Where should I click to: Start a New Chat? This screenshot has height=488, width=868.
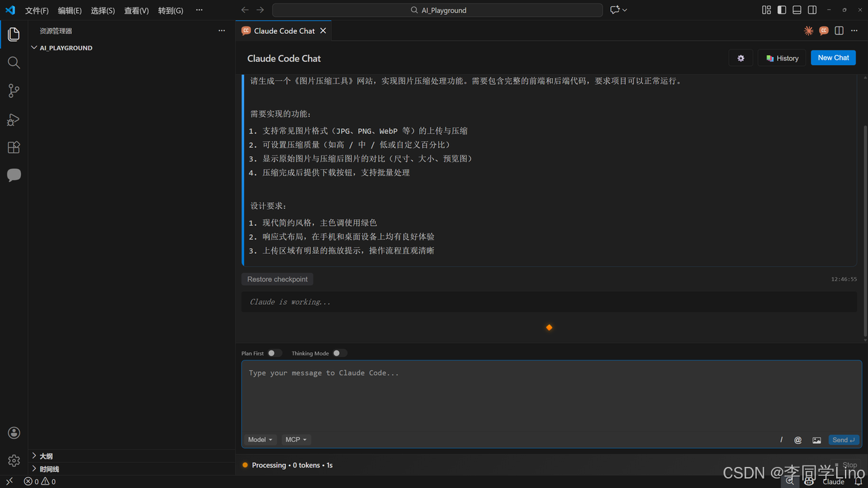click(833, 58)
